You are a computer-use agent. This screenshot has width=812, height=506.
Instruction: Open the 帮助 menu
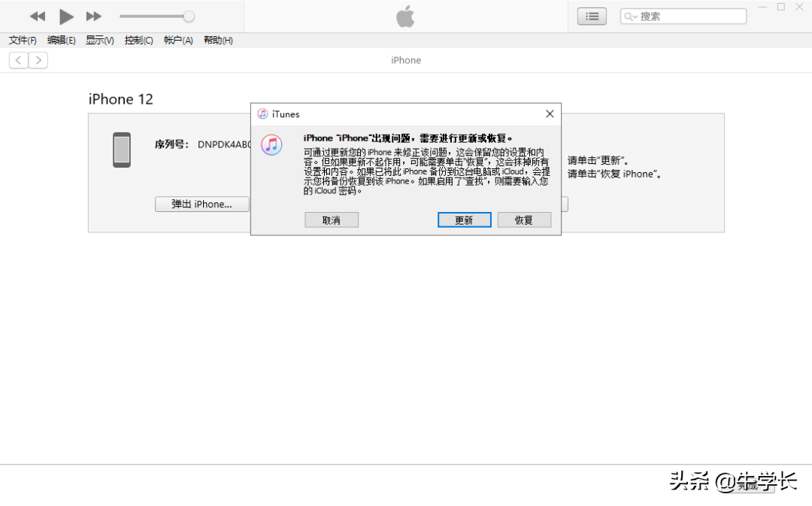tap(217, 41)
